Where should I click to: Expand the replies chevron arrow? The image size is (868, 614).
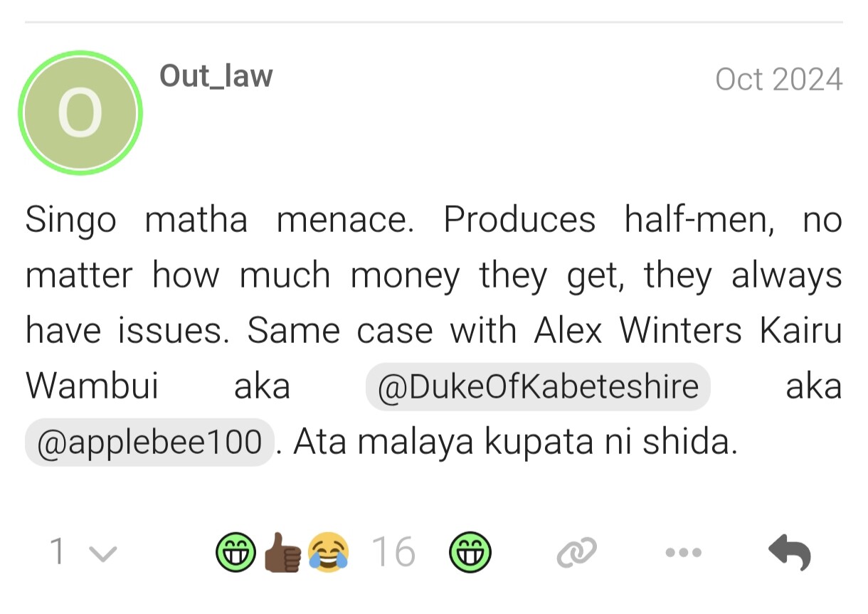pos(102,552)
